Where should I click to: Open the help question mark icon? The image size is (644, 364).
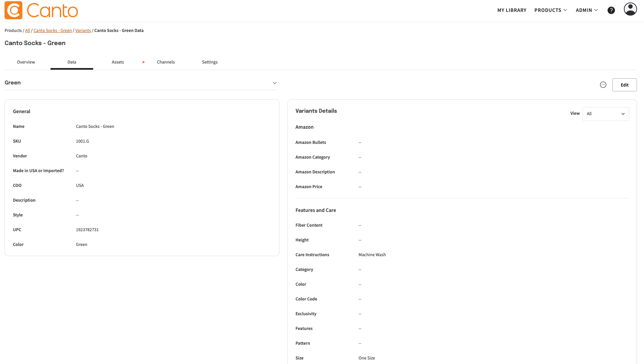click(x=611, y=10)
